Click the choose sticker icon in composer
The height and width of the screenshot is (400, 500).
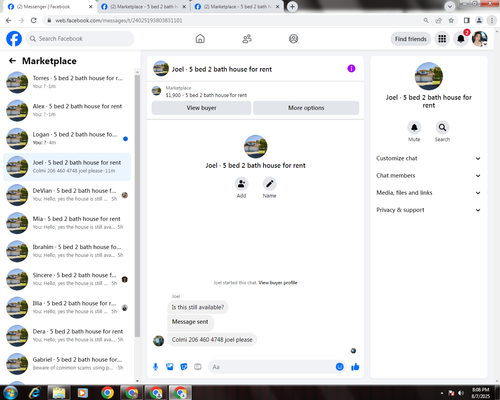pos(184,367)
